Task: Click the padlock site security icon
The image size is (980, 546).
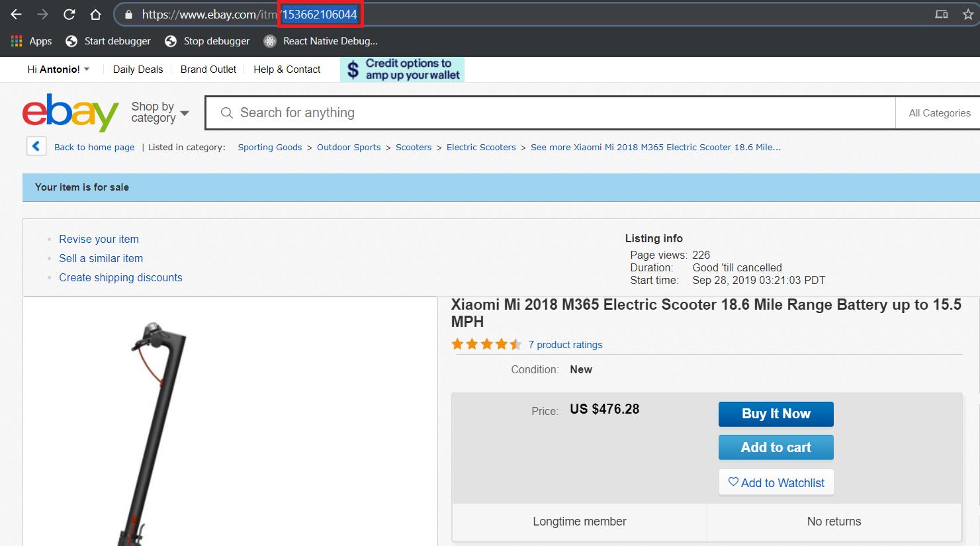Action: (x=128, y=15)
